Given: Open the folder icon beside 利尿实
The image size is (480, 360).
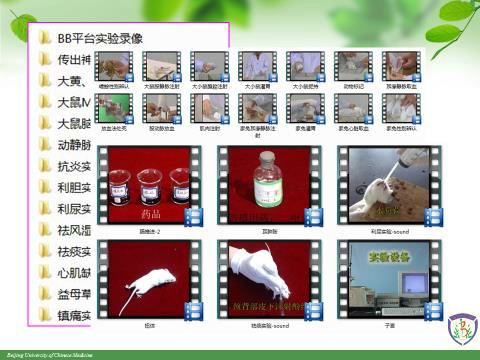Looking at the screenshot, I should click(45, 209).
